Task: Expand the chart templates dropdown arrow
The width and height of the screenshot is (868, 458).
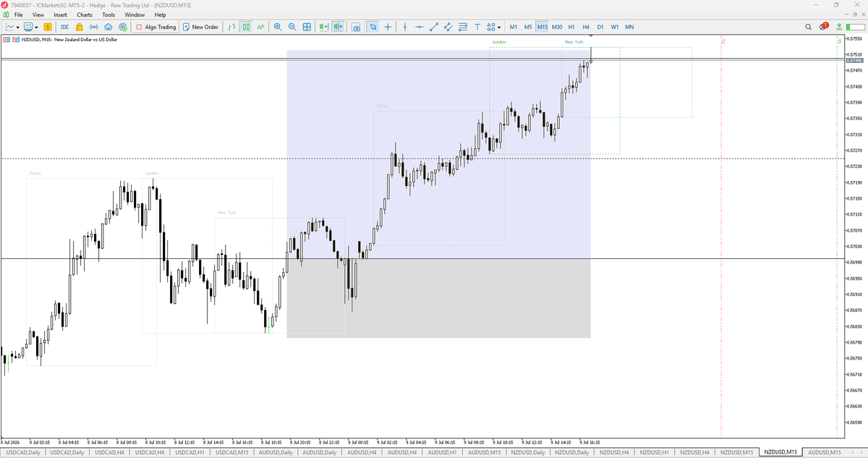Action: pos(36,27)
